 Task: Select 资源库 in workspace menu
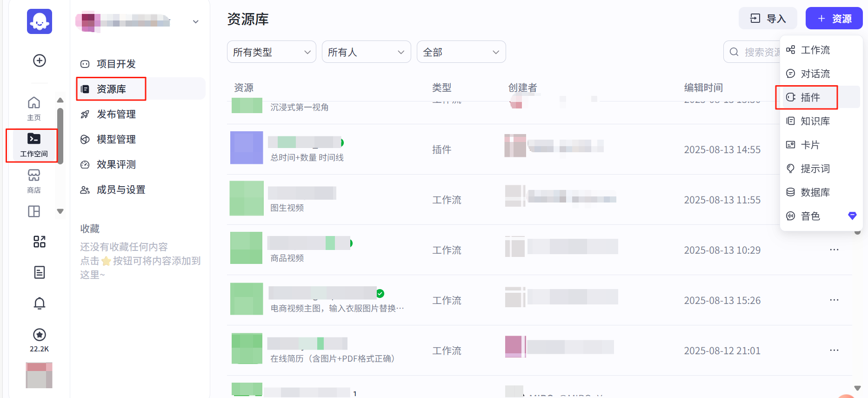[x=141, y=89]
